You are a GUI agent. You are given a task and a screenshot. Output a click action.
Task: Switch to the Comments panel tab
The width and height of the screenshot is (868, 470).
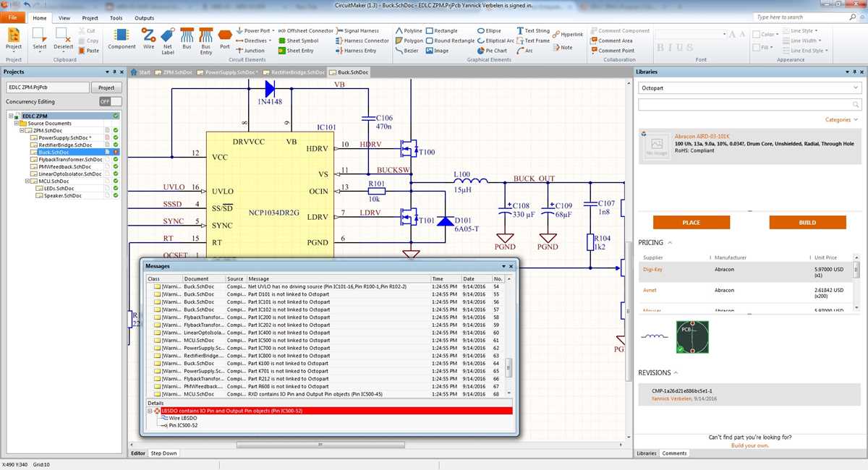click(x=674, y=453)
